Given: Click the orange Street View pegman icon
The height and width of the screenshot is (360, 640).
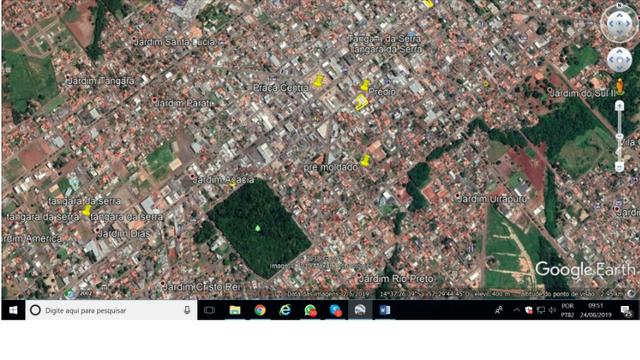Looking at the screenshot, I should [620, 87].
